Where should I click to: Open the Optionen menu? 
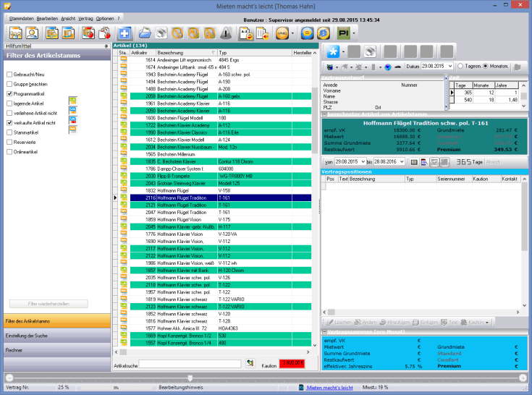click(105, 19)
